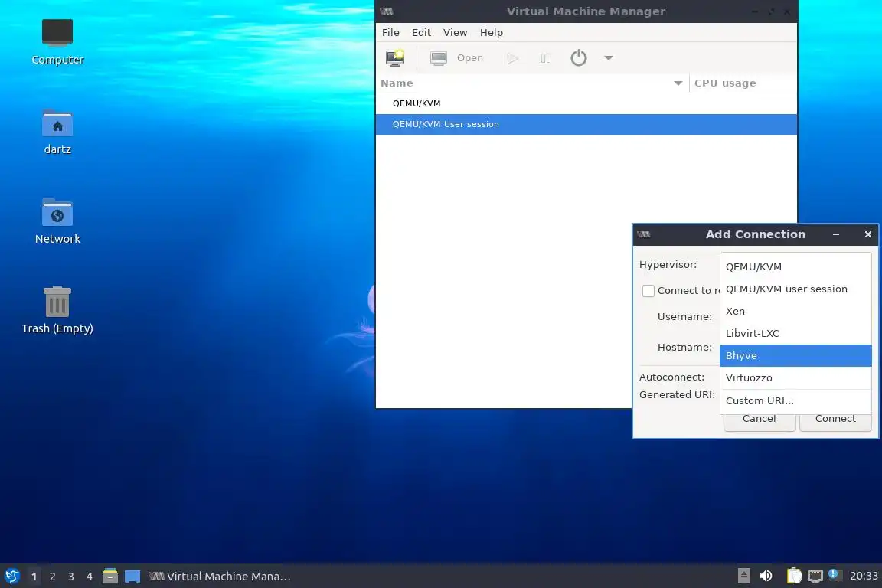Minimize the Add Connection dialog

point(836,234)
